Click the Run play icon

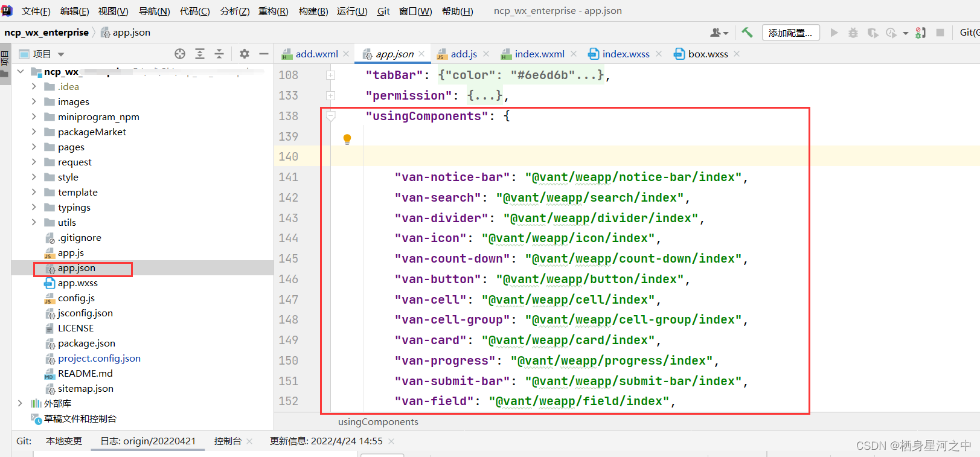coord(834,33)
